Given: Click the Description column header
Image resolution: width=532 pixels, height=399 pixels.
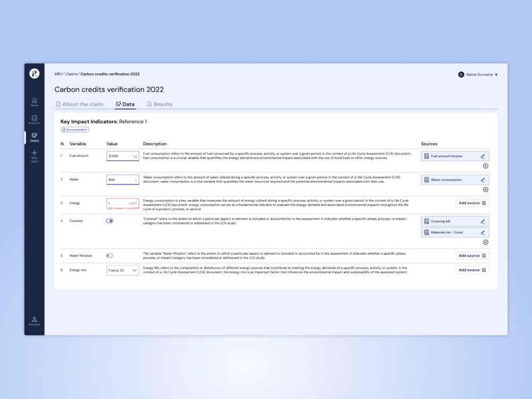Looking at the screenshot, I should tap(155, 144).
